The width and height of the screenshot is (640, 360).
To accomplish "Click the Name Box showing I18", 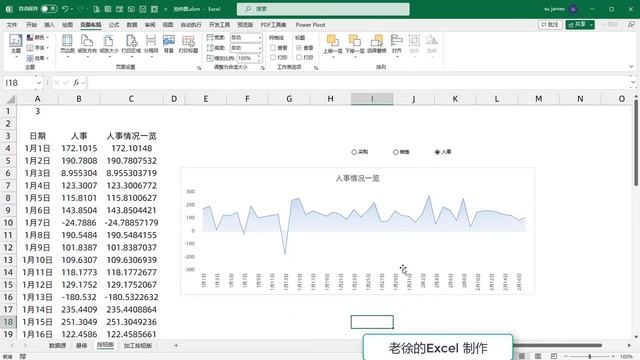I will [x=19, y=83].
